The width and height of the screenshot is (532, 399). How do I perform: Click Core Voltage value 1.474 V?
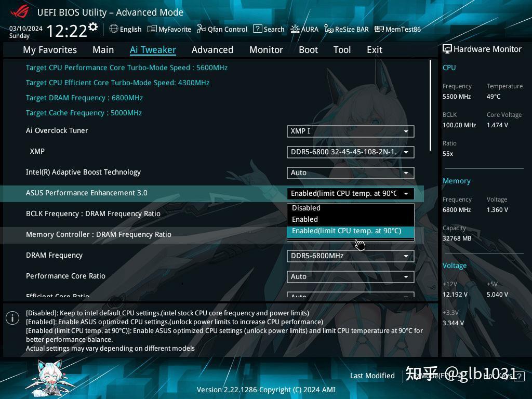coord(497,125)
